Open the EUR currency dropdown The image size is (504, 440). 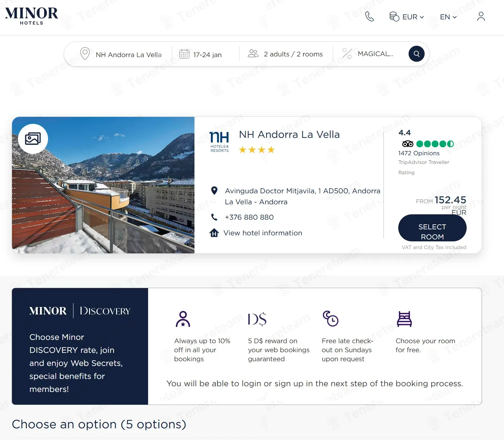(x=407, y=17)
